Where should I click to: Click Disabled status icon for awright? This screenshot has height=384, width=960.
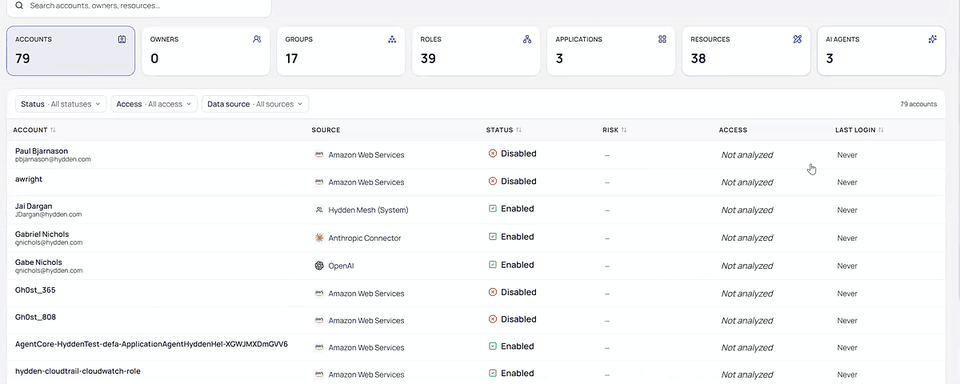click(x=492, y=181)
